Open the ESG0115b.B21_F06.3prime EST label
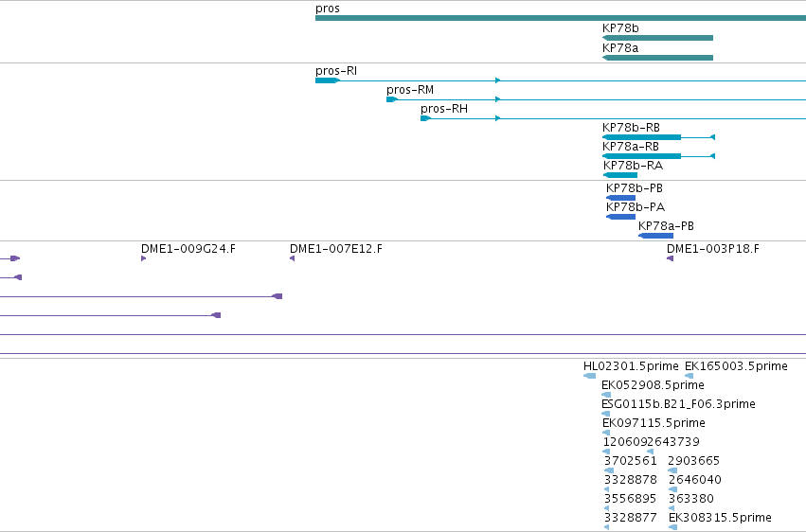The width and height of the screenshot is (806, 532). point(678,404)
